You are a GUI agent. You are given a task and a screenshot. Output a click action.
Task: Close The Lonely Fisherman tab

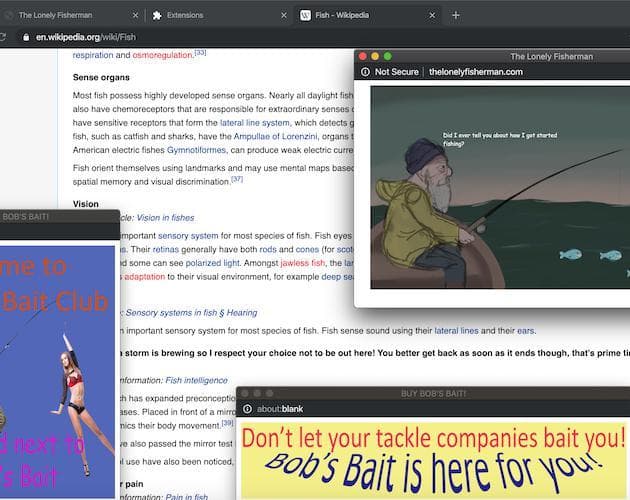135,15
